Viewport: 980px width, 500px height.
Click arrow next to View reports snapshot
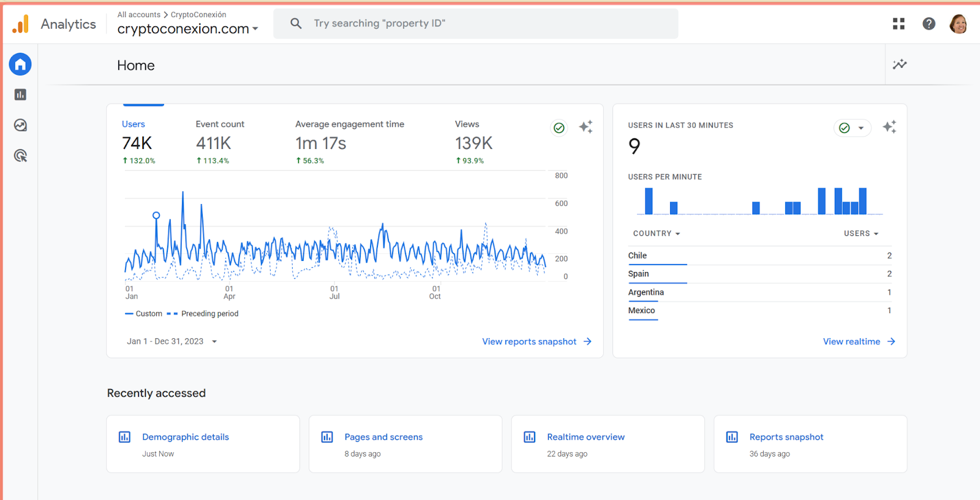click(x=587, y=341)
